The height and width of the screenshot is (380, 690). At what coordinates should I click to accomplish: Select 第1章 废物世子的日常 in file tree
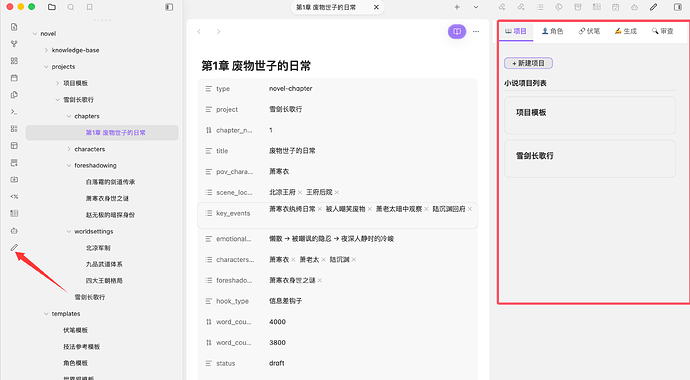click(102, 132)
